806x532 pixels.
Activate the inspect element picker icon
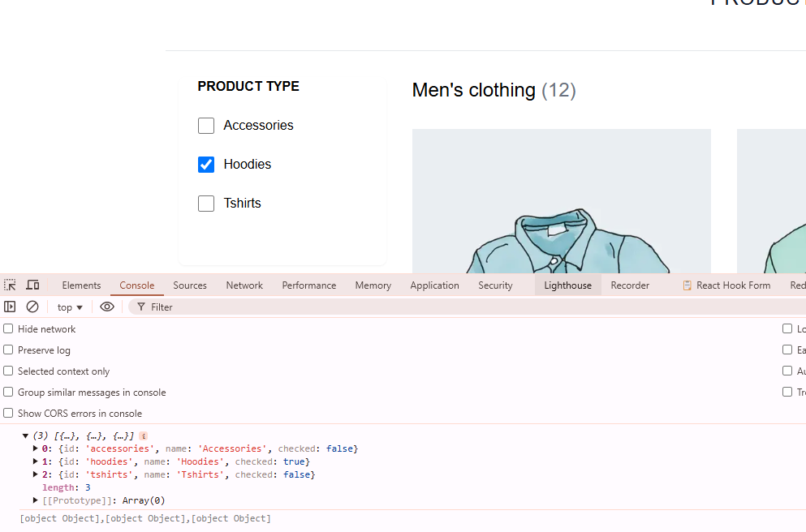(x=10, y=285)
